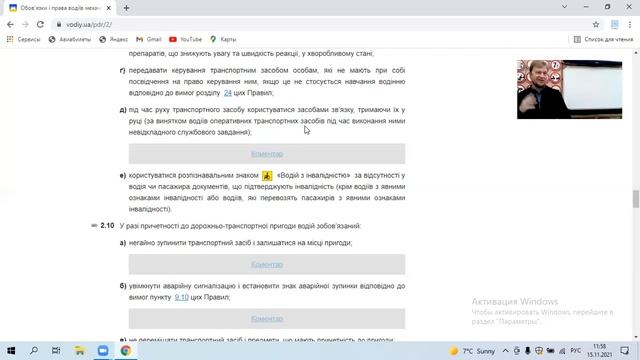Open the Коментар box under 2.10 а)
This screenshot has height=360, width=640.
coord(267,264)
